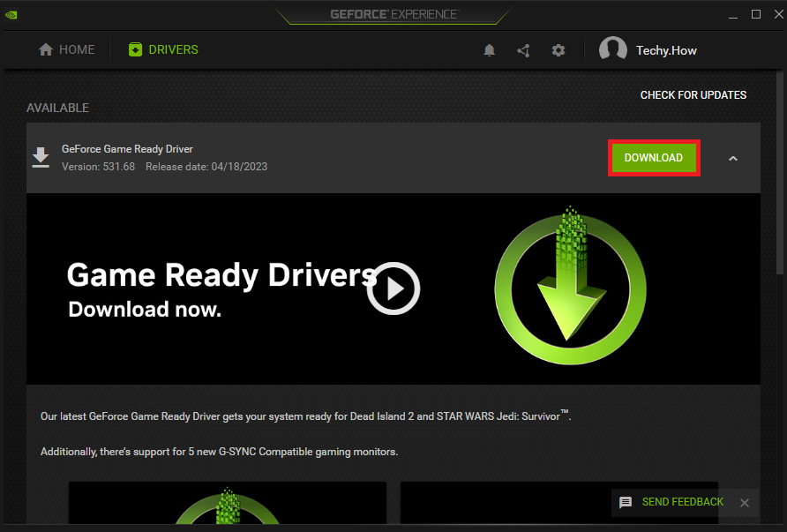The image size is (787, 532).
Task: Open the DRIVERS tab
Action: pos(162,49)
